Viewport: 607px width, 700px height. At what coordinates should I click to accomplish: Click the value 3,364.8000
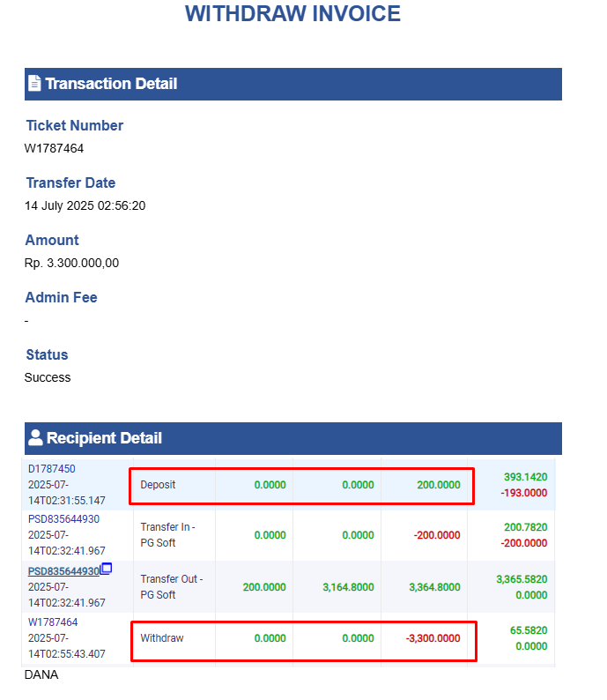tap(435, 587)
